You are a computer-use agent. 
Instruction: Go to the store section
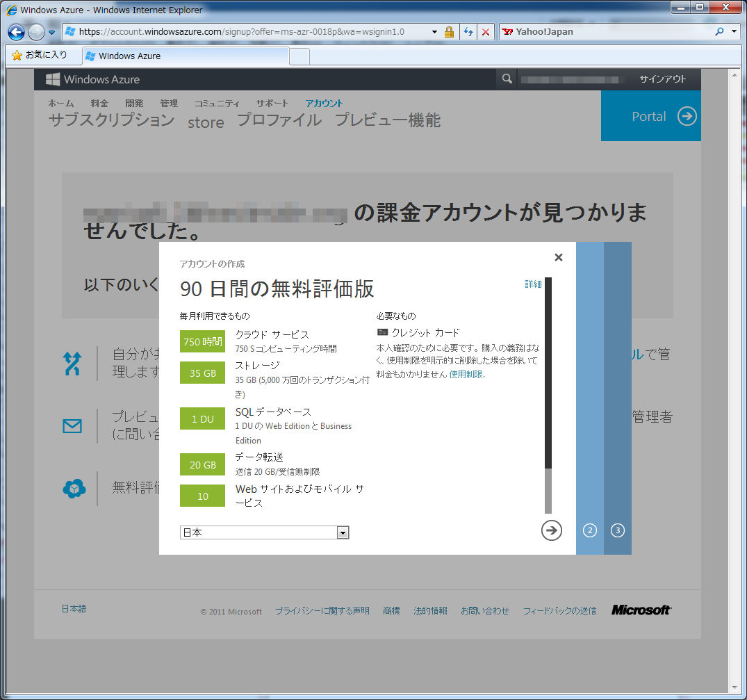(206, 122)
